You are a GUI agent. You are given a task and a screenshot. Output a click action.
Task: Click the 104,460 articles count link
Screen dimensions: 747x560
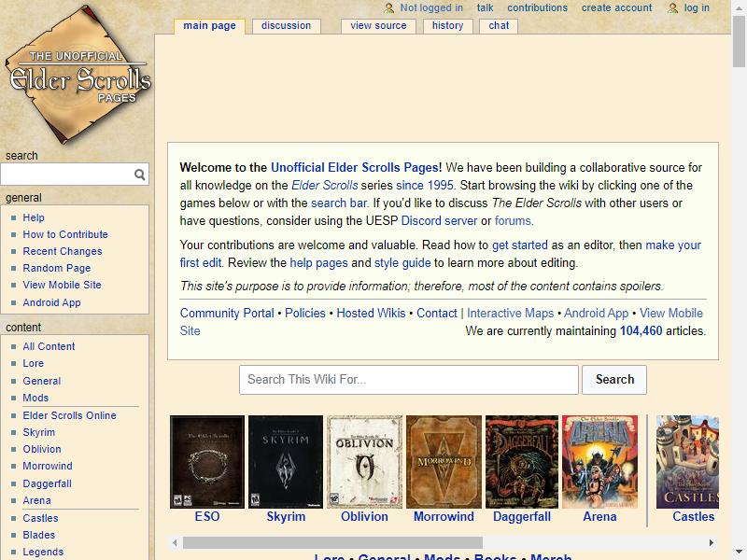coord(641,331)
